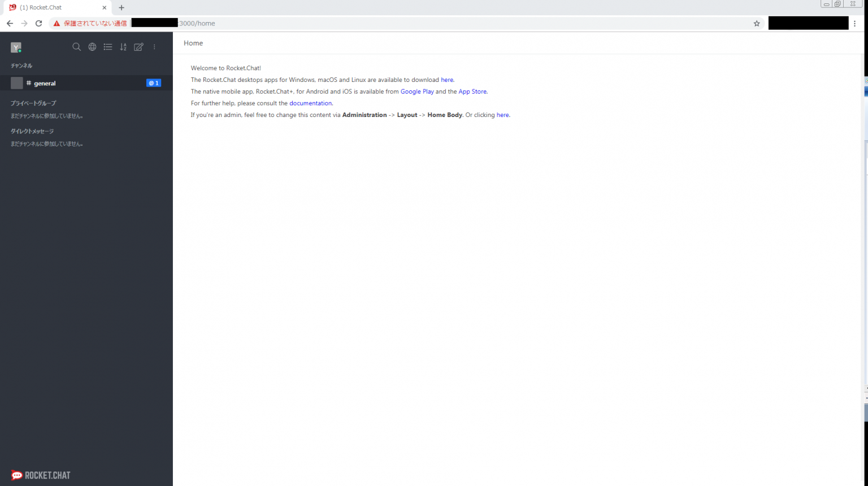Open the sidebar kebab options menu
Screen dimensions: 868x486
pos(154,47)
